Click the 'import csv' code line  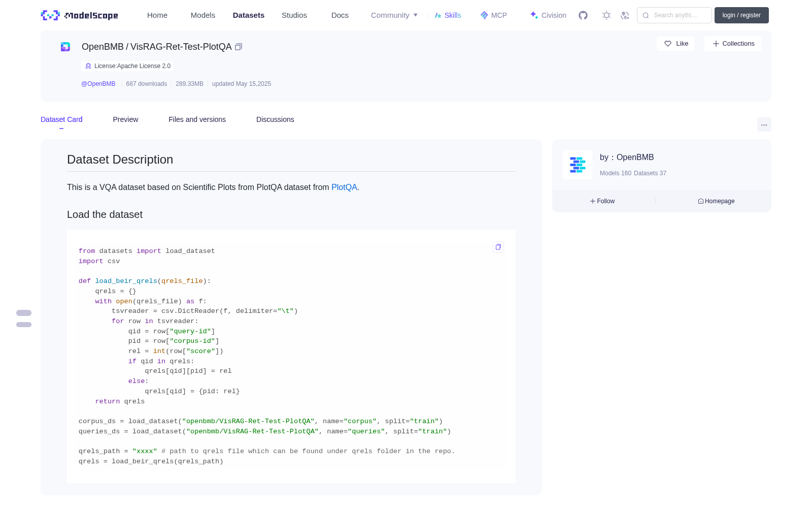click(99, 261)
